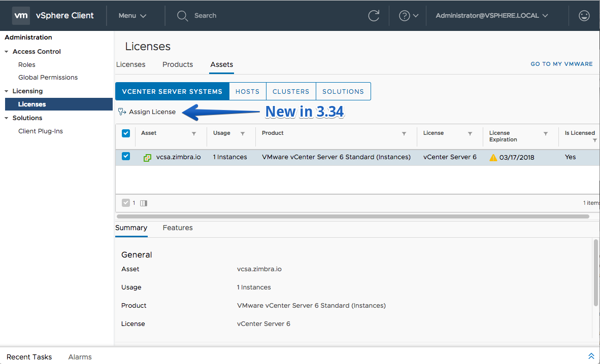Viewport: 600px width, 364px height.
Task: Click the smiley feedback icon
Action: click(584, 16)
